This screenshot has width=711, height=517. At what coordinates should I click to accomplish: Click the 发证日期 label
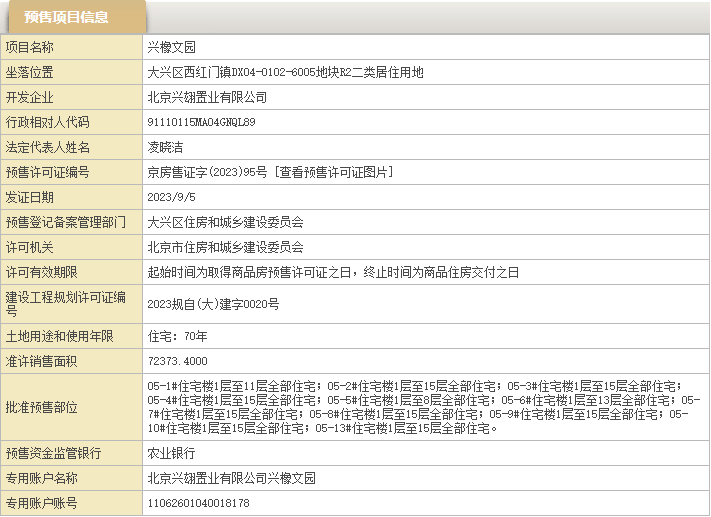click(x=29, y=197)
